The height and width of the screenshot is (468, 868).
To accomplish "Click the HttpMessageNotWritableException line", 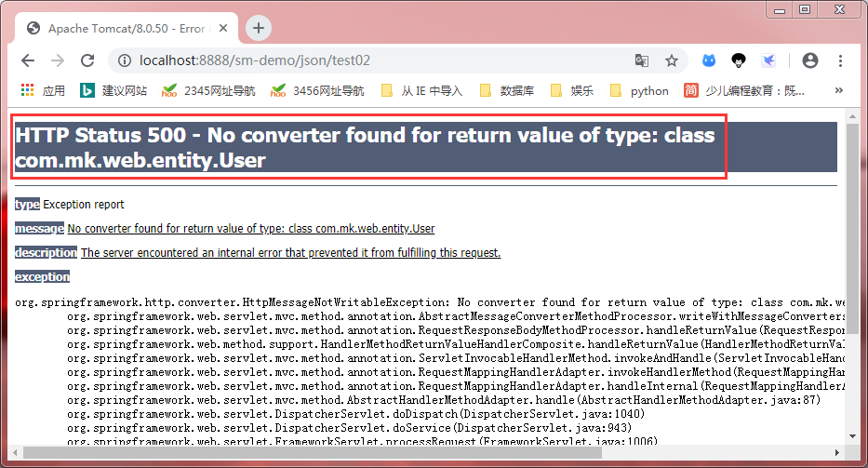I will coord(430,302).
